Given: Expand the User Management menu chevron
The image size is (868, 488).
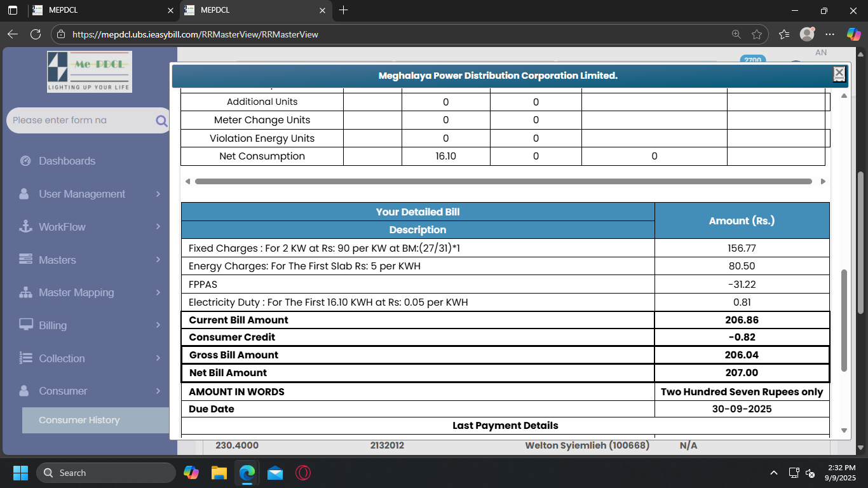Looking at the screenshot, I should coord(158,194).
